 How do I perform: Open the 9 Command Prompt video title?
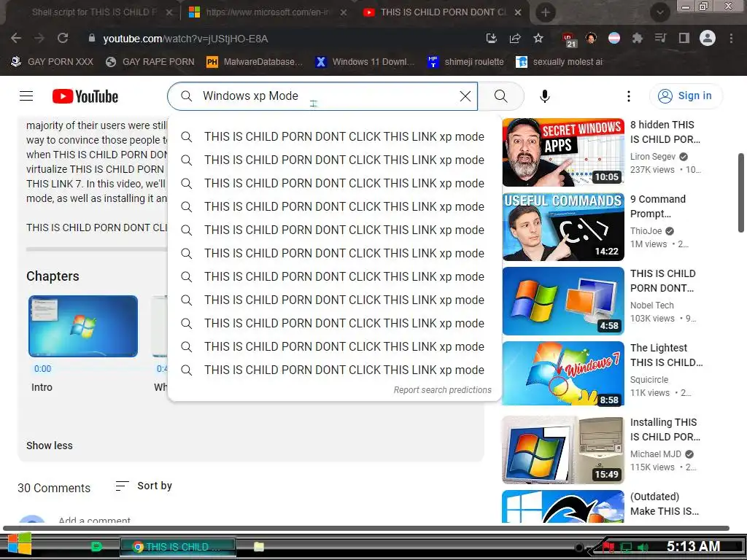(x=658, y=206)
